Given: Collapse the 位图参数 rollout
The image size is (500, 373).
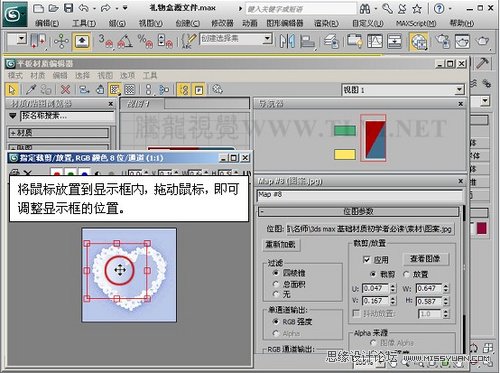Looking at the screenshot, I should tap(358, 212).
